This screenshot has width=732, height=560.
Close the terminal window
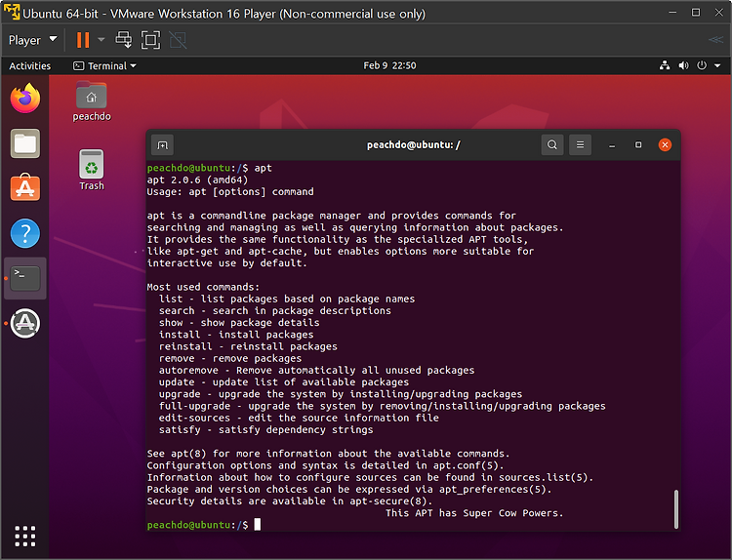coord(665,144)
